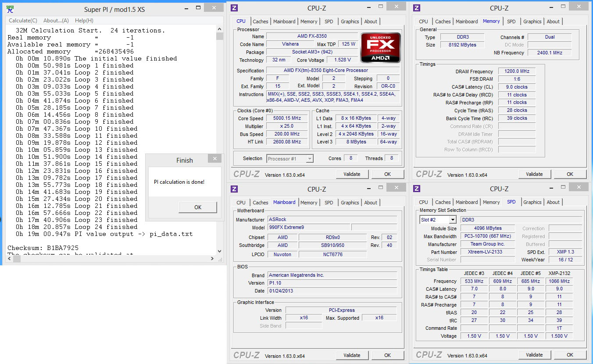Viewport: 593px width, 364px height.
Task: Click the Super PI scrollbar up arrow
Action: 220,29
